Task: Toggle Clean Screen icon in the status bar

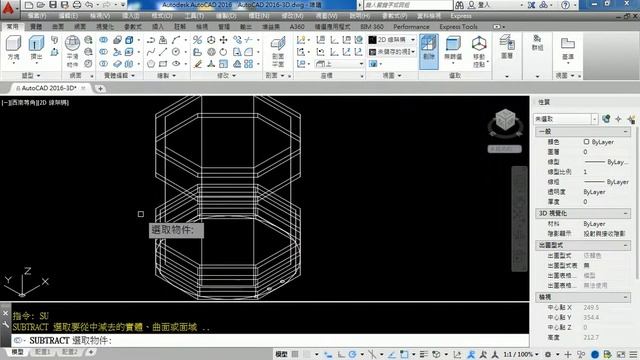Action: pos(621,354)
